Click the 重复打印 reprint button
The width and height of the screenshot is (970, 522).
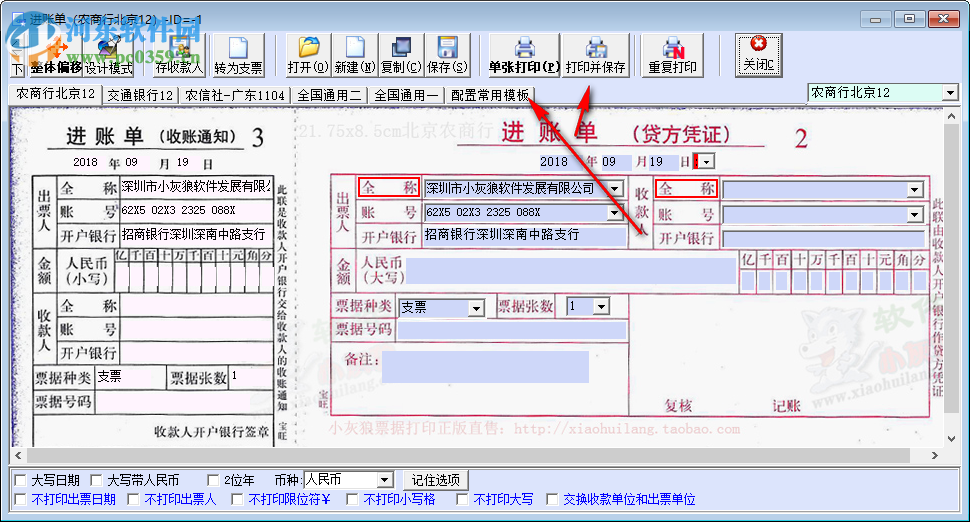[672, 56]
